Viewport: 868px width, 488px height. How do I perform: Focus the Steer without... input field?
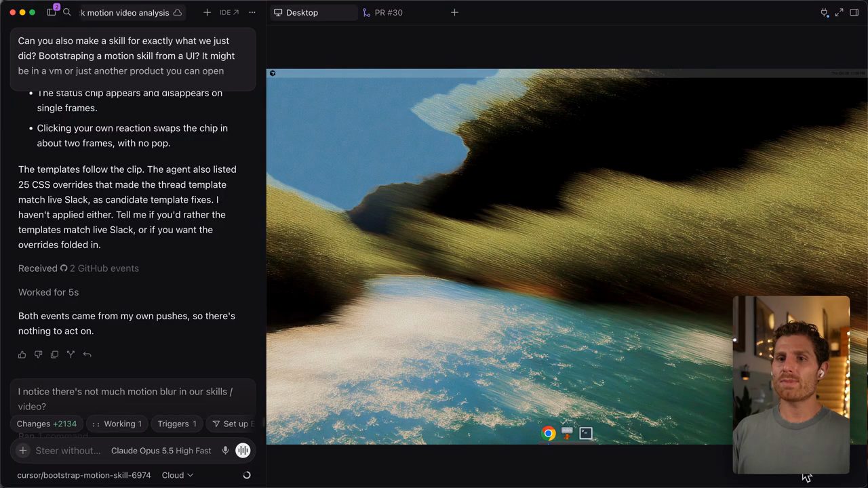coord(68,451)
